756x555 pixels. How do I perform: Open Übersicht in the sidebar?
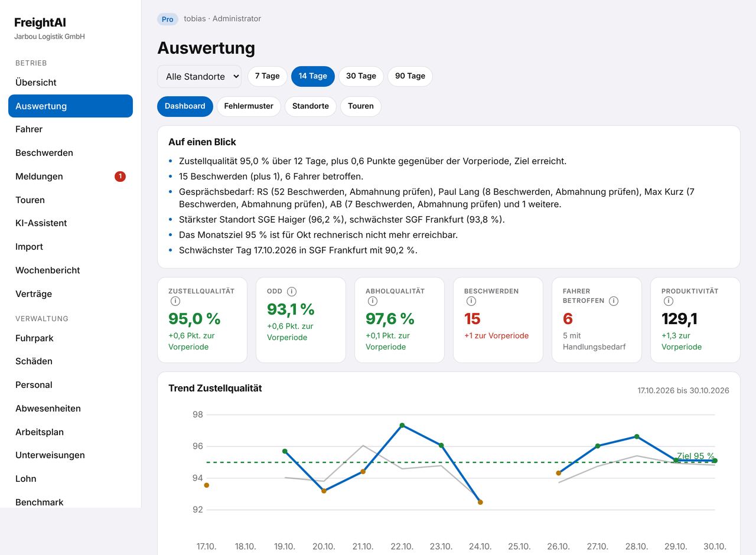(70, 83)
